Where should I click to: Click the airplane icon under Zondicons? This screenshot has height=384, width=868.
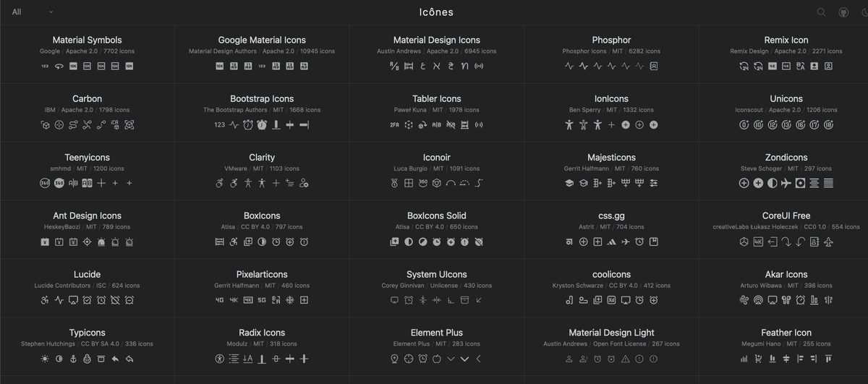(786, 184)
